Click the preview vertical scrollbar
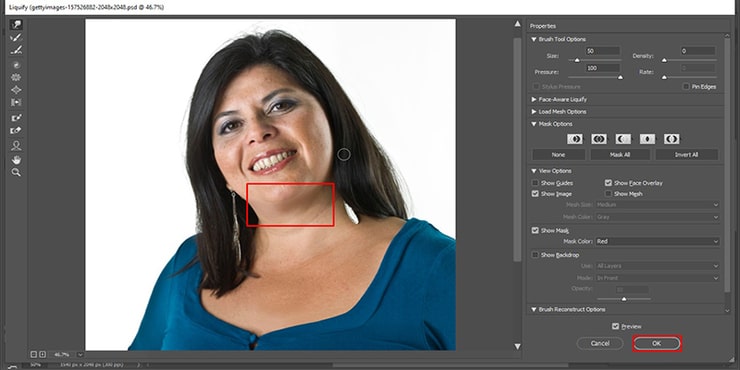740x370 pixels. [x=518, y=149]
